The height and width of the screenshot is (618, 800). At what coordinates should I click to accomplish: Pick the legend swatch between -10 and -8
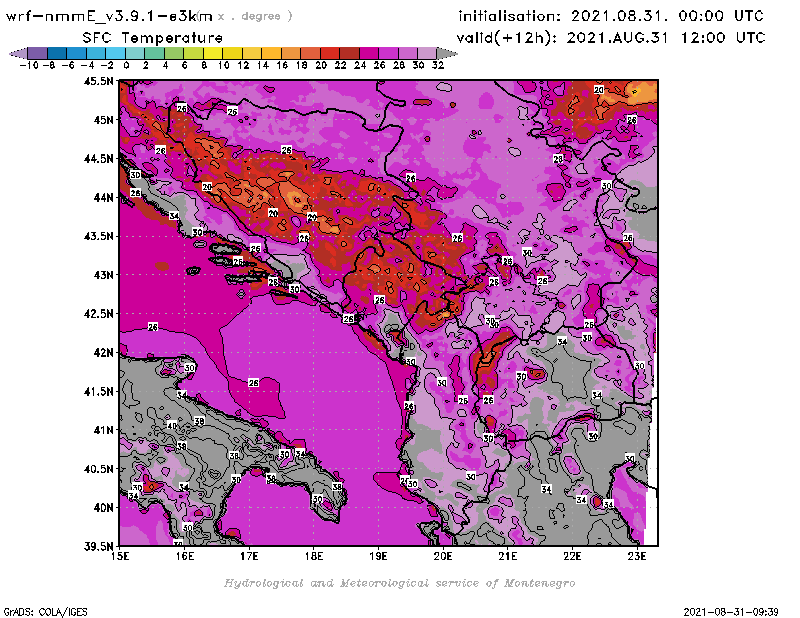tap(38, 53)
